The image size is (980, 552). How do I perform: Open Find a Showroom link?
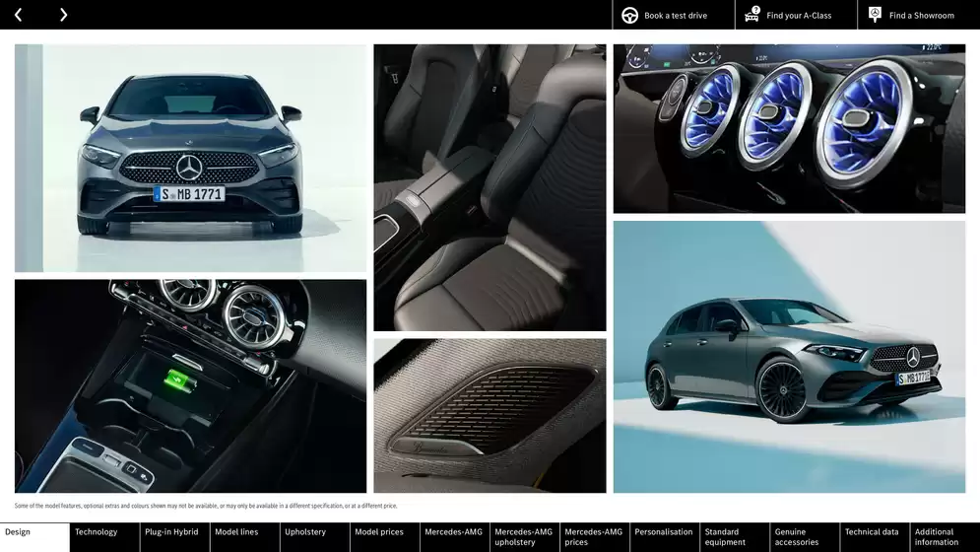tap(919, 15)
